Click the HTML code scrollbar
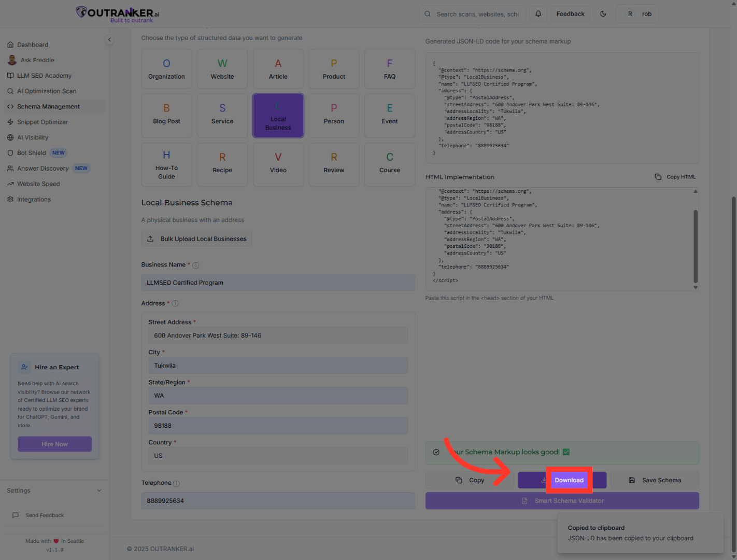Image resolution: width=737 pixels, height=560 pixels. pos(695,246)
